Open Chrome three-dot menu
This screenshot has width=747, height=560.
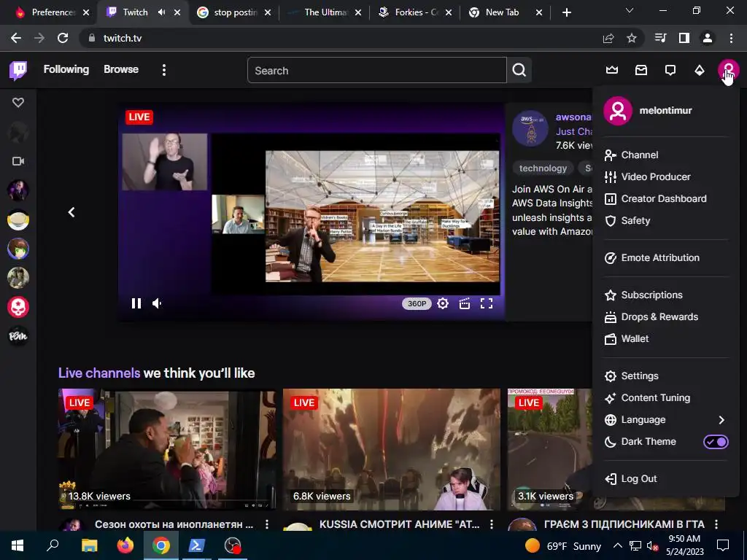pos(731,38)
